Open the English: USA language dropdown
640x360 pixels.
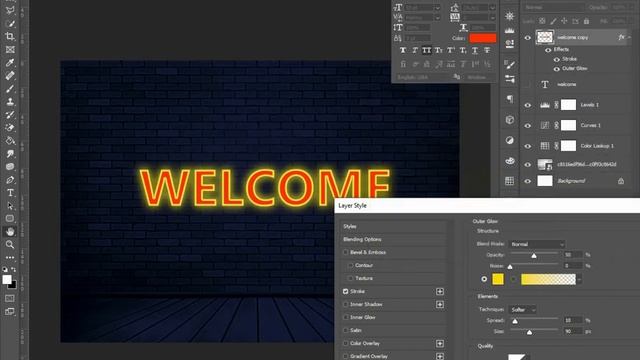(424, 77)
